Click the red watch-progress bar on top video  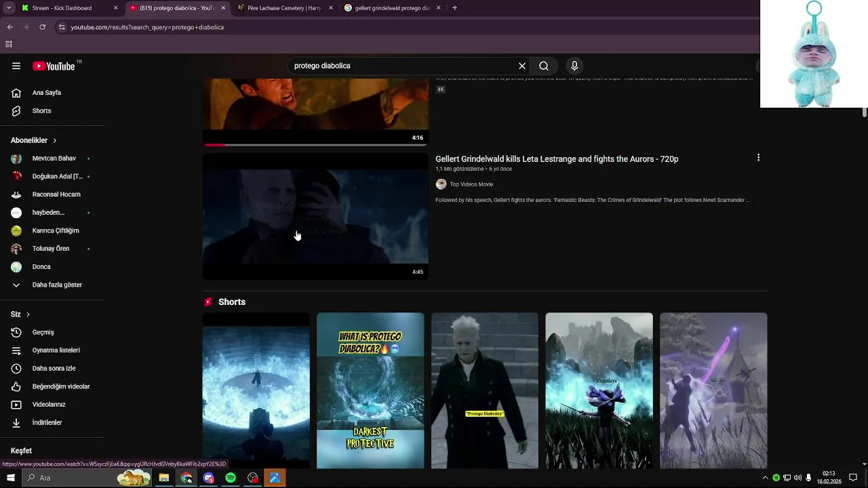[x=214, y=144]
